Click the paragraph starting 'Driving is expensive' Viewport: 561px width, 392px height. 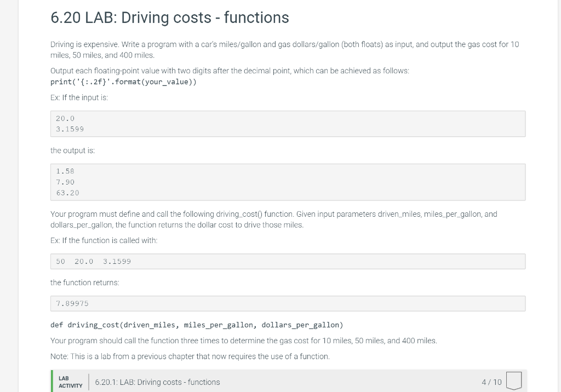(285, 50)
